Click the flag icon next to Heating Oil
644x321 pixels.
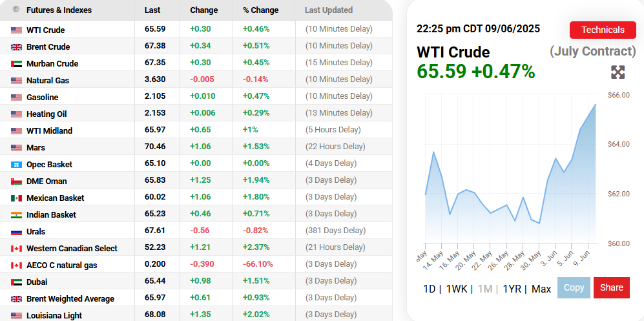16,114
